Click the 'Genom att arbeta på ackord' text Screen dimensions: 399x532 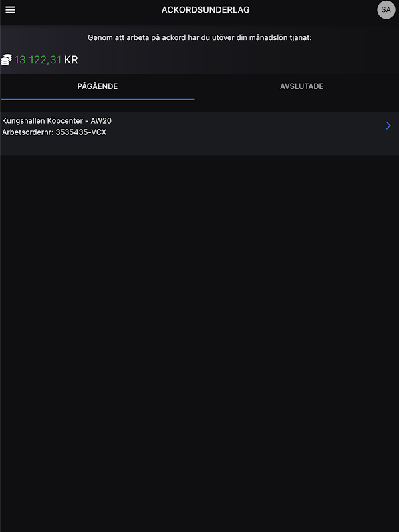(x=199, y=38)
